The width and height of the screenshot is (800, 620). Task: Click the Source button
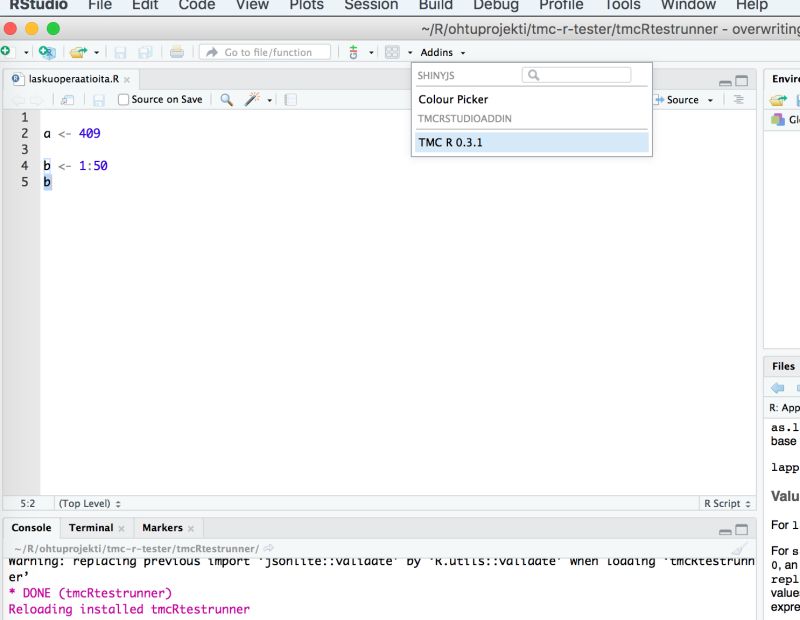(x=677, y=100)
